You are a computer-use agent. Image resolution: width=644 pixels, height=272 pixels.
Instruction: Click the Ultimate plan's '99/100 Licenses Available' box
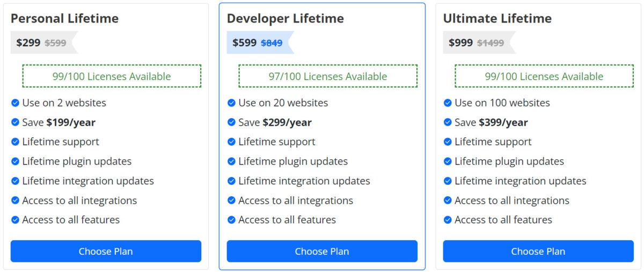[544, 76]
